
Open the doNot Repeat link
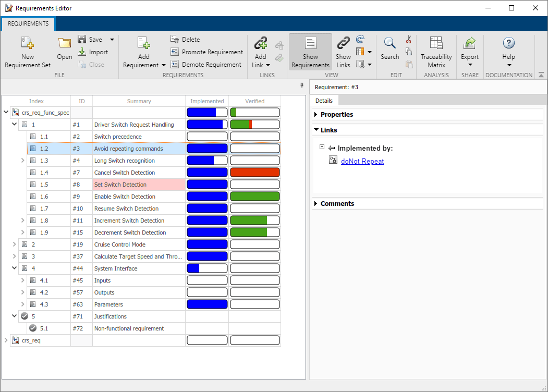362,162
